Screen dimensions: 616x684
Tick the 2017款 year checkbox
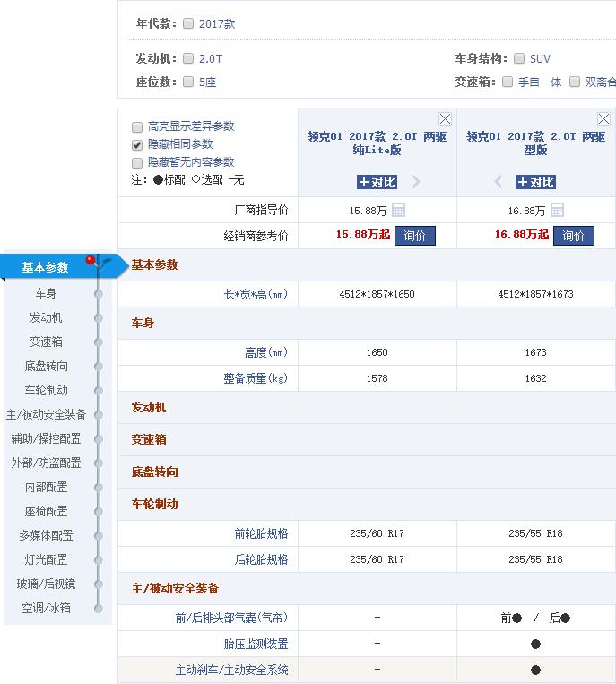tap(188, 23)
